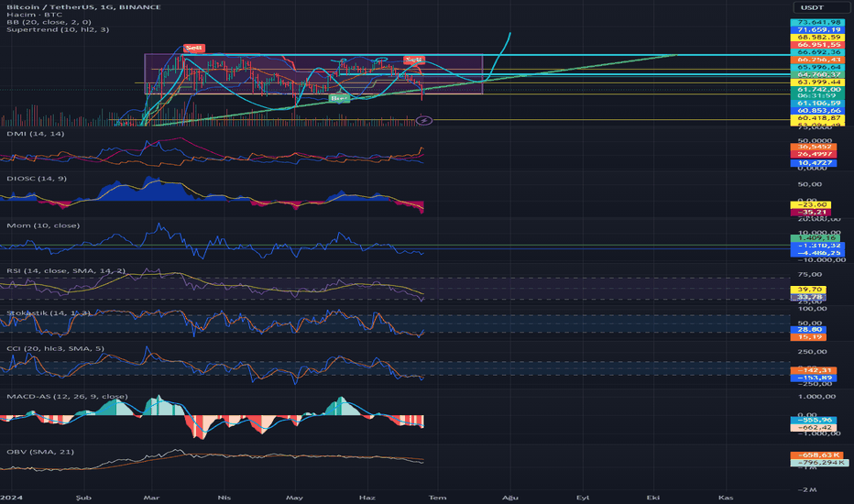Click the DMI value label 36,5452
854x504 pixels.
(814, 148)
